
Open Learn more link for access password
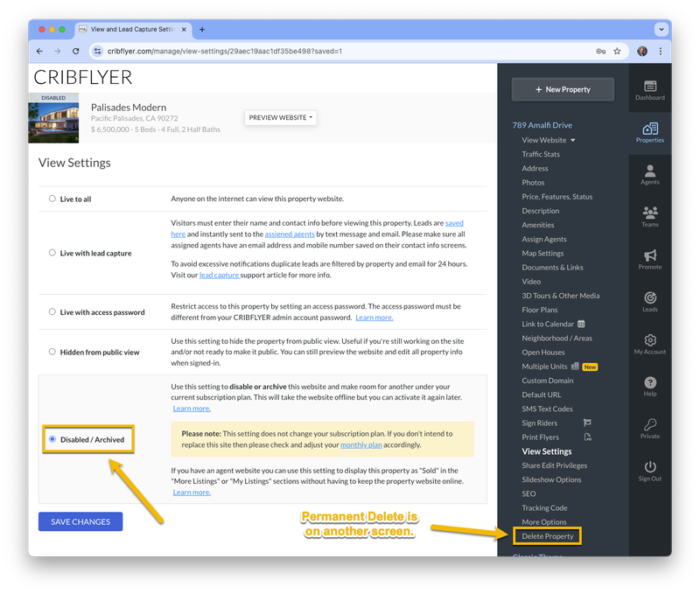[374, 318]
